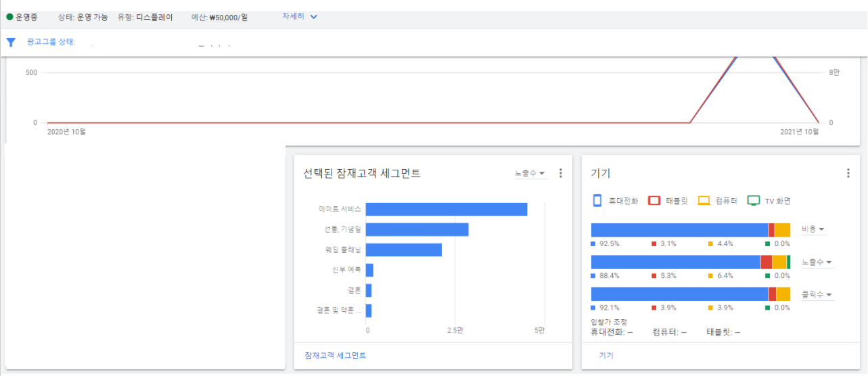Open the 노출수 dropdown in segment card

coord(530,174)
